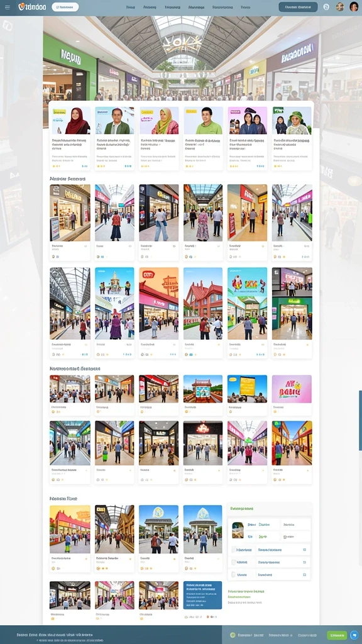Screen dimensions: 362x644
Task: Click the circular icon beside the dark header button
Action: click(x=326, y=7)
